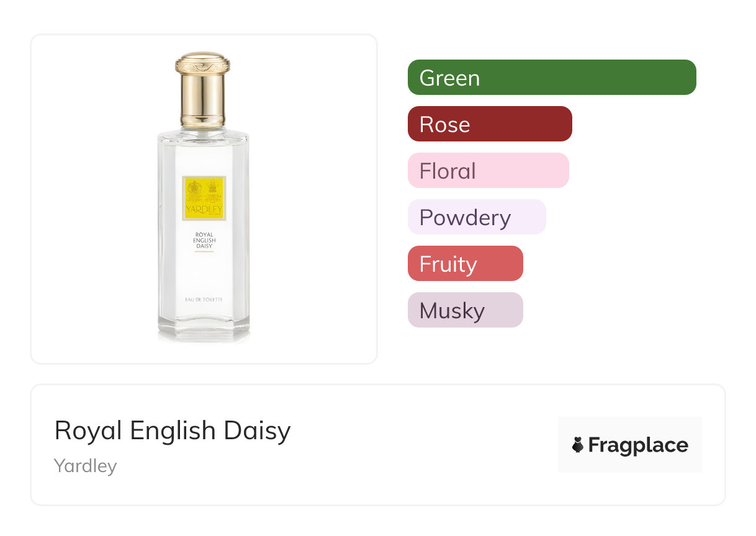The image size is (756, 536).
Task: Click the Eau de Toilette text on bottle
Action: click(x=204, y=300)
